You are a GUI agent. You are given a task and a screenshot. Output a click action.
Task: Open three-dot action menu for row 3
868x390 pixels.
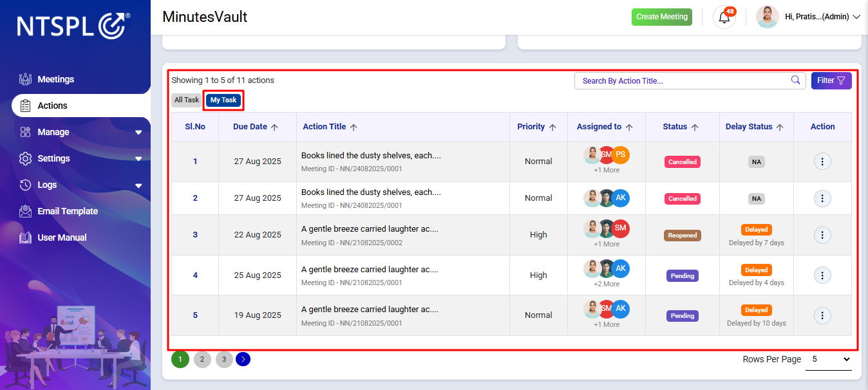(x=822, y=235)
